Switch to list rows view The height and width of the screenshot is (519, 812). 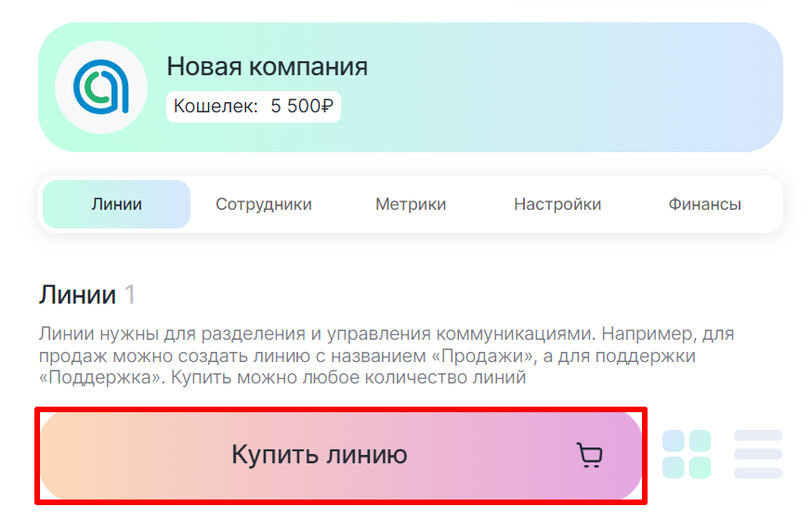pos(758,454)
